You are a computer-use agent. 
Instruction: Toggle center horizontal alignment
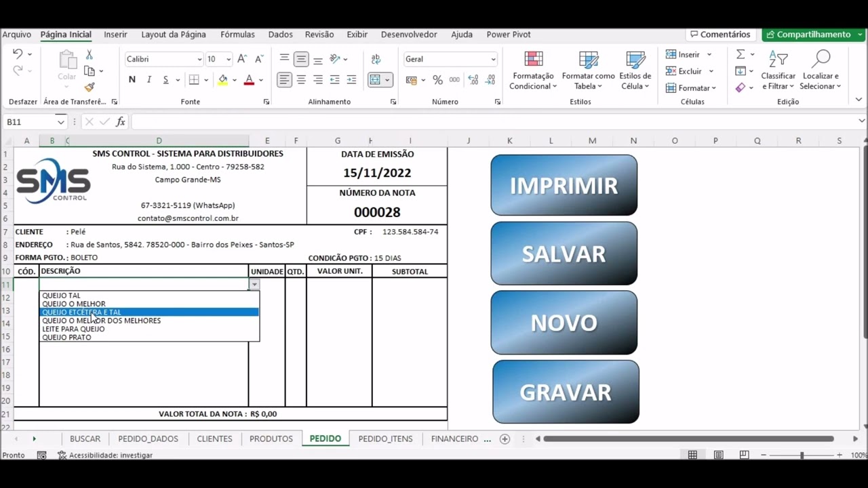tap(301, 80)
